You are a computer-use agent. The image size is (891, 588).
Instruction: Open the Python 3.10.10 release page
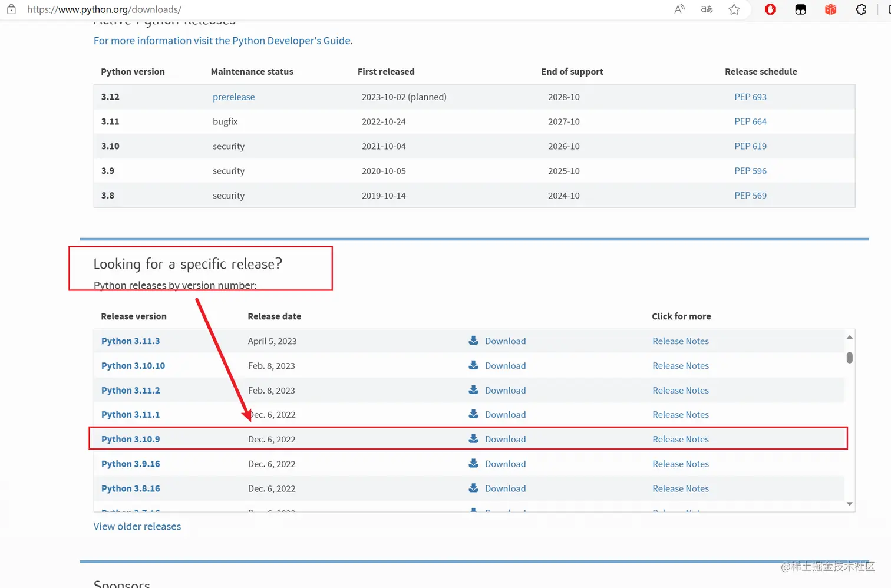pyautogui.click(x=133, y=366)
